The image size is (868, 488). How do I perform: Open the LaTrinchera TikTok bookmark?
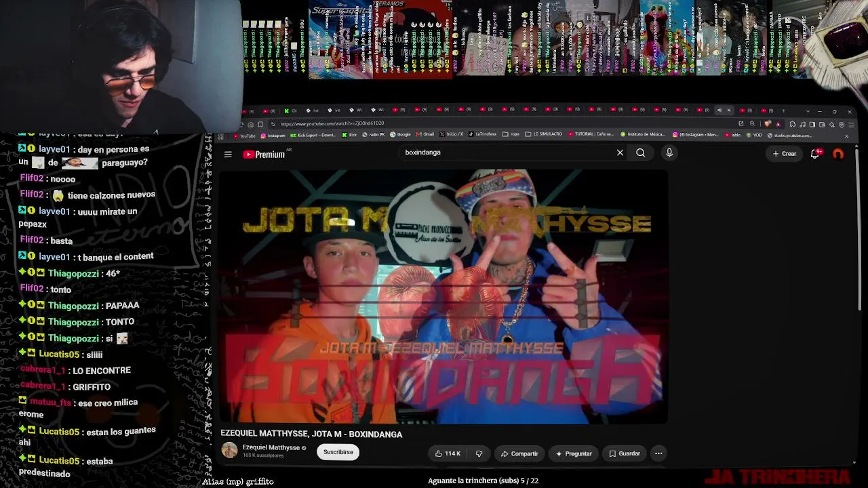click(x=482, y=135)
